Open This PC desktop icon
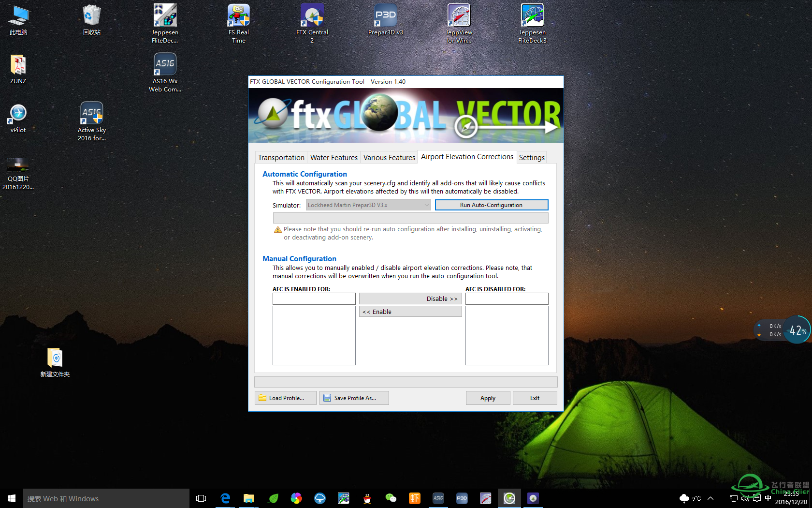This screenshot has height=508, width=812. 18,20
